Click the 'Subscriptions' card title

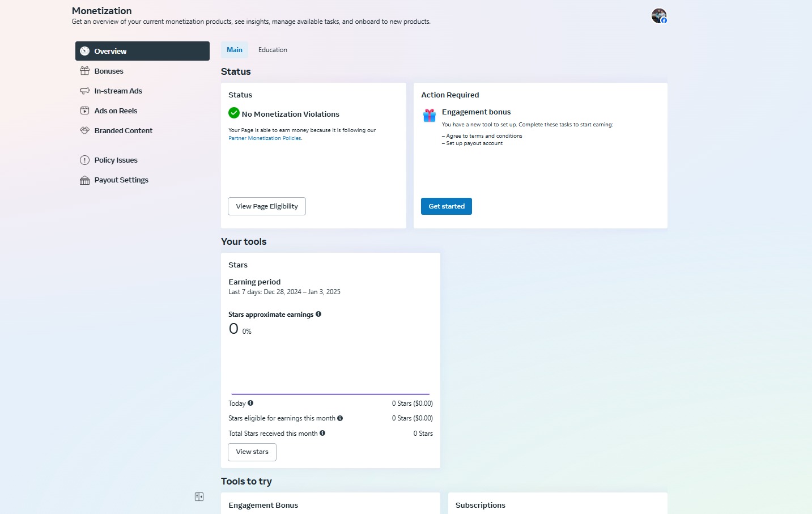tap(480, 505)
